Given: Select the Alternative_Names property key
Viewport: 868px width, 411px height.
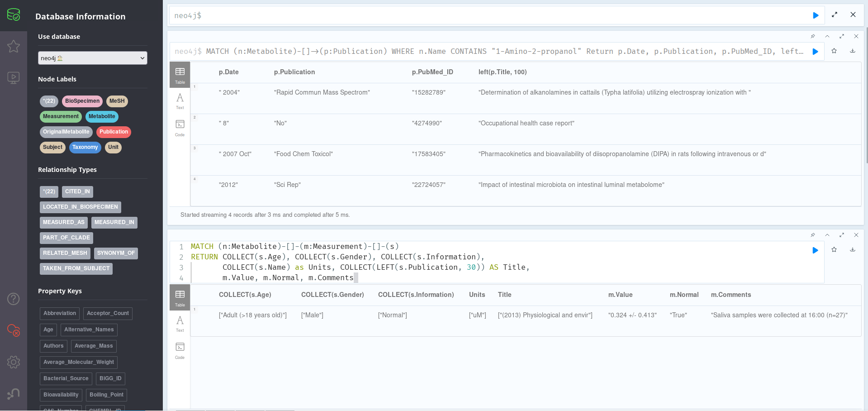Looking at the screenshot, I should point(89,330).
